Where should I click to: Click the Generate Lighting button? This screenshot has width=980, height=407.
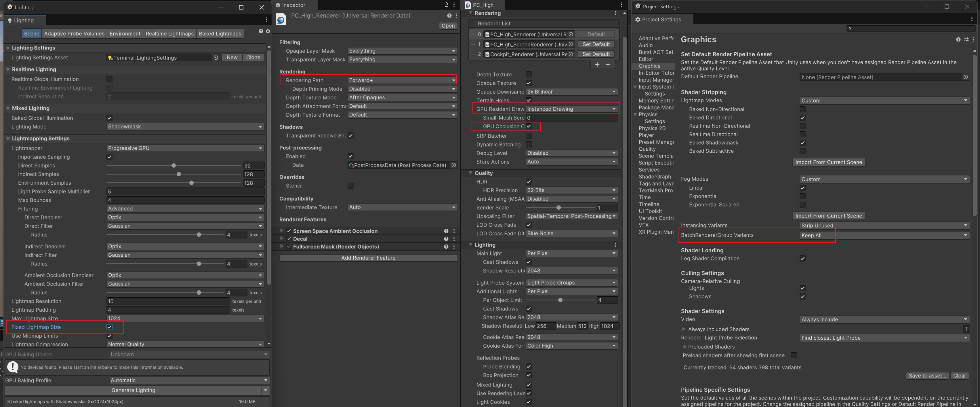tap(133, 390)
